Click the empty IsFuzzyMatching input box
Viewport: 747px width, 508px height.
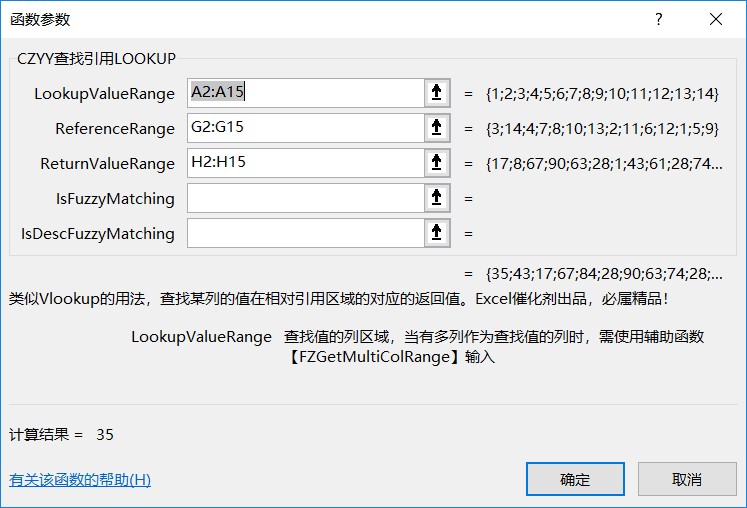305,198
